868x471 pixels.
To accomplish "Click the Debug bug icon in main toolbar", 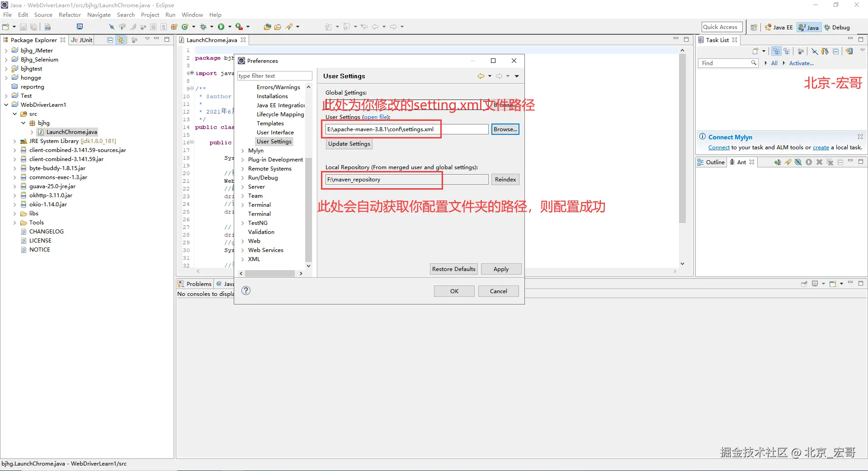I will coord(203,27).
